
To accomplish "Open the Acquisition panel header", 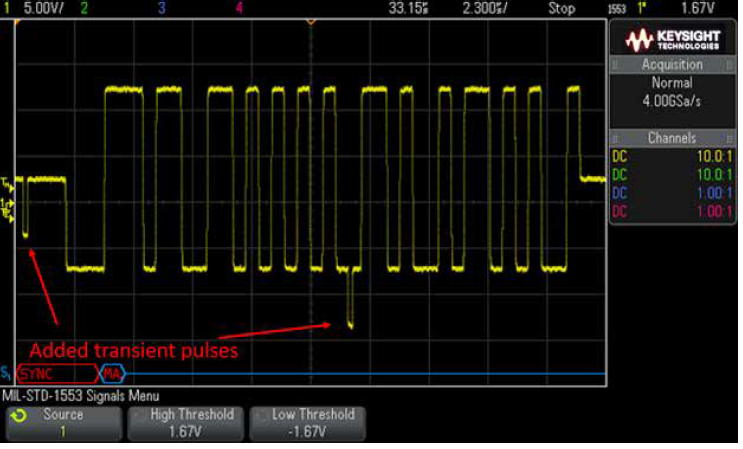I will pyautogui.click(x=672, y=64).
